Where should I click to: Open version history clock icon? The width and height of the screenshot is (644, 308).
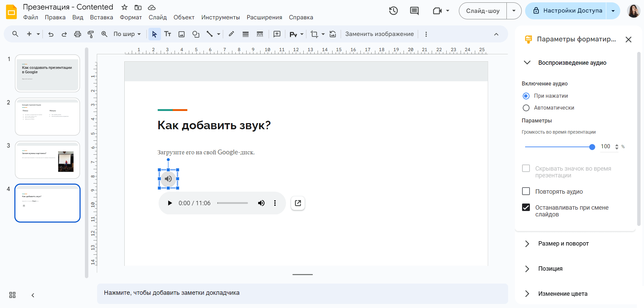point(393,11)
